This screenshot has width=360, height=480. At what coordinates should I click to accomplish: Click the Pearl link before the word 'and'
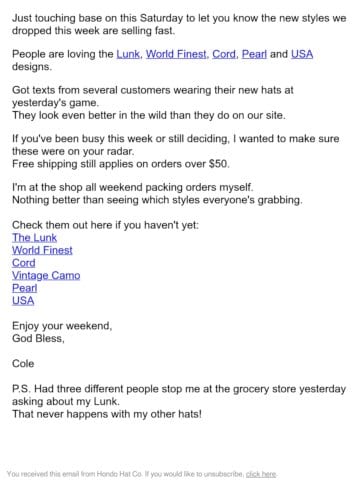[x=254, y=54]
